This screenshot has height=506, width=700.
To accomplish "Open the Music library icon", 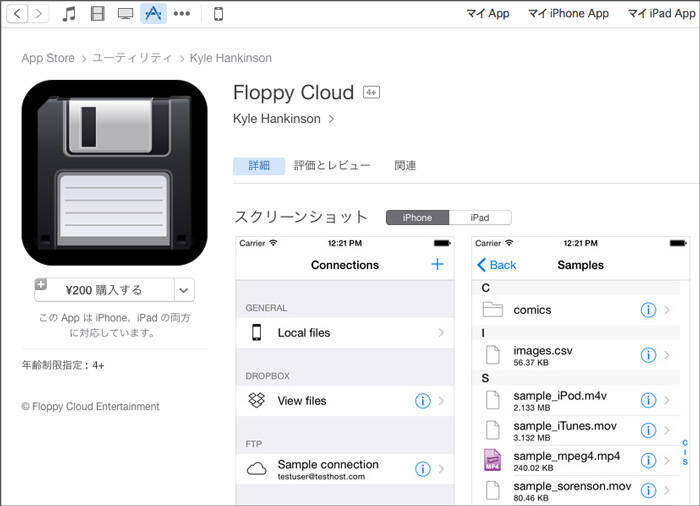I will [x=69, y=14].
